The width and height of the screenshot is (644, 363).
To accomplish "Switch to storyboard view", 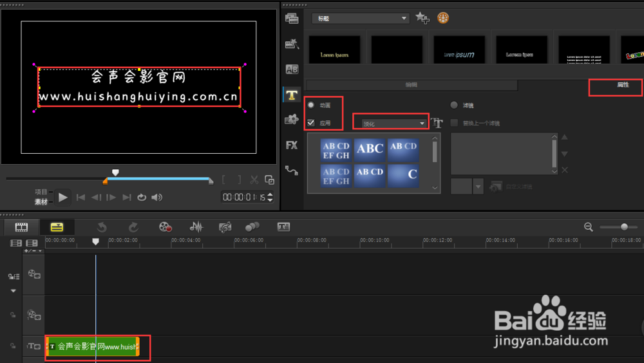I will [21, 227].
